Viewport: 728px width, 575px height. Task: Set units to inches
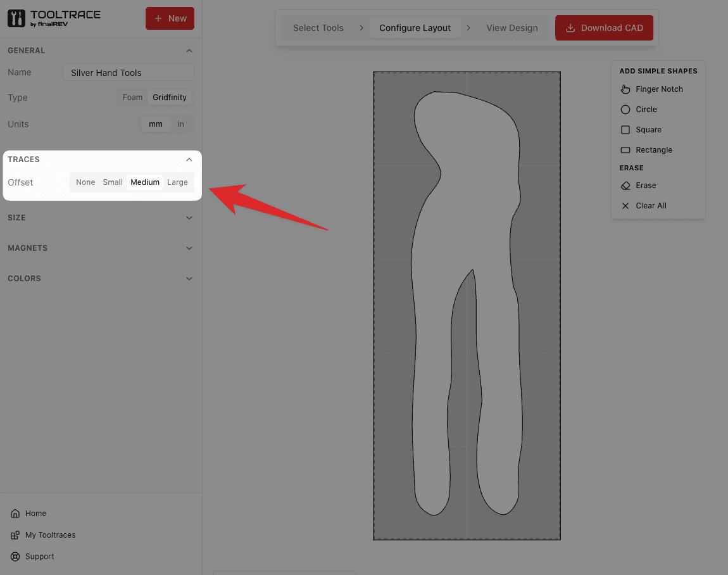click(x=182, y=123)
